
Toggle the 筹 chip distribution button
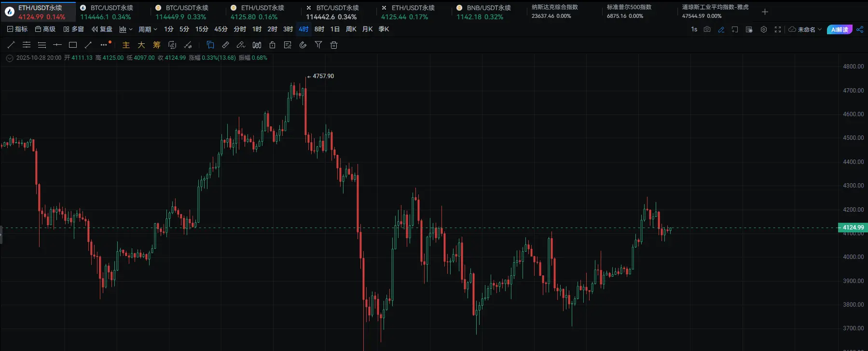pyautogui.click(x=157, y=45)
